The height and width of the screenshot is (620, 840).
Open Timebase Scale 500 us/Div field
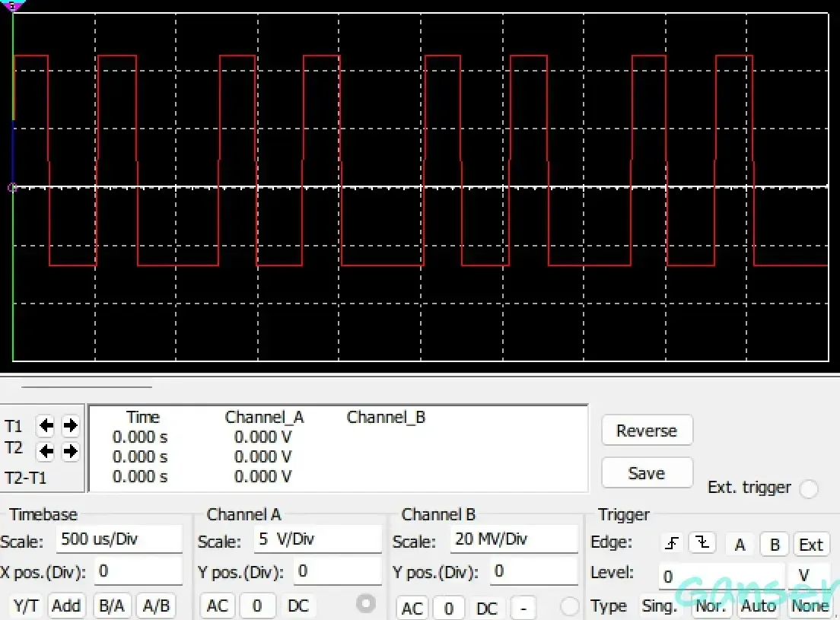(x=119, y=539)
